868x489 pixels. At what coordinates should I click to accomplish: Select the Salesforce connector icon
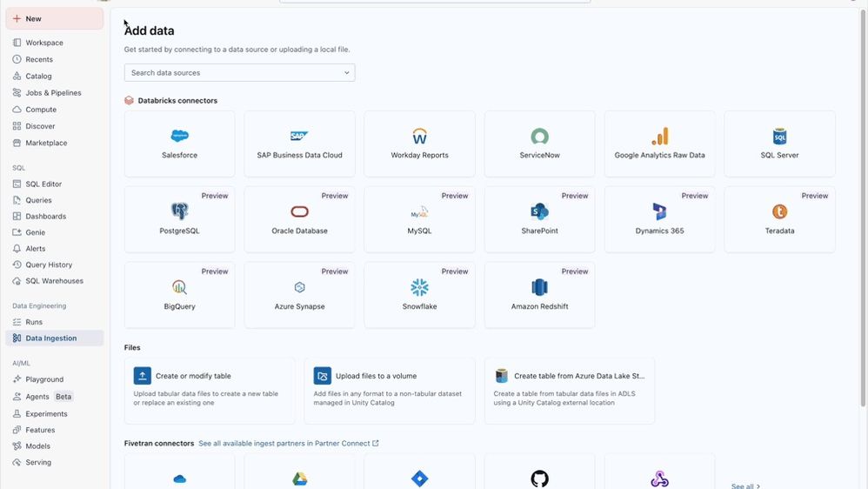[x=179, y=136]
